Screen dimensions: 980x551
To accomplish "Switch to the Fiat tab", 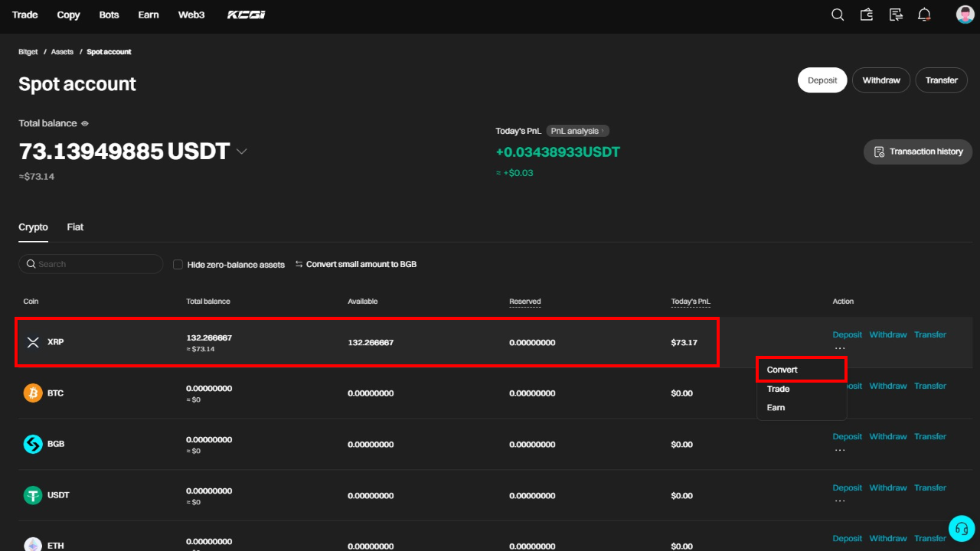I will 75,227.
